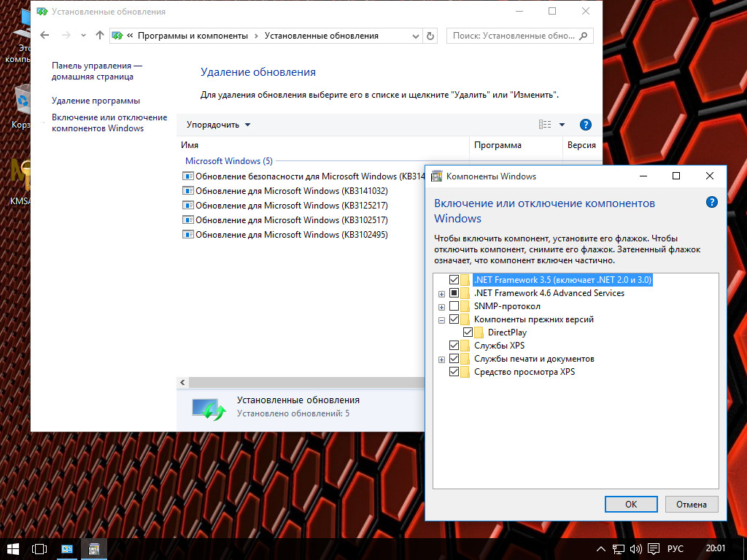
Task: Open the Action Center notifications icon
Action: (x=654, y=549)
